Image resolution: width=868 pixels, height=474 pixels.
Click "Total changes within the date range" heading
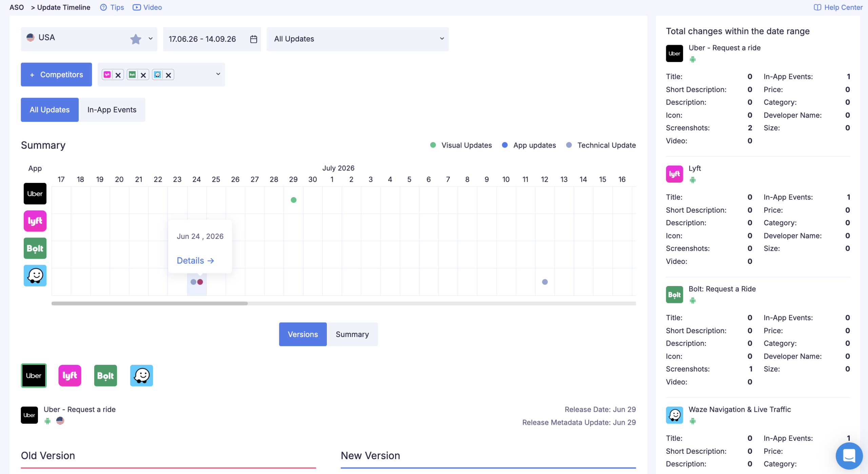pos(738,31)
